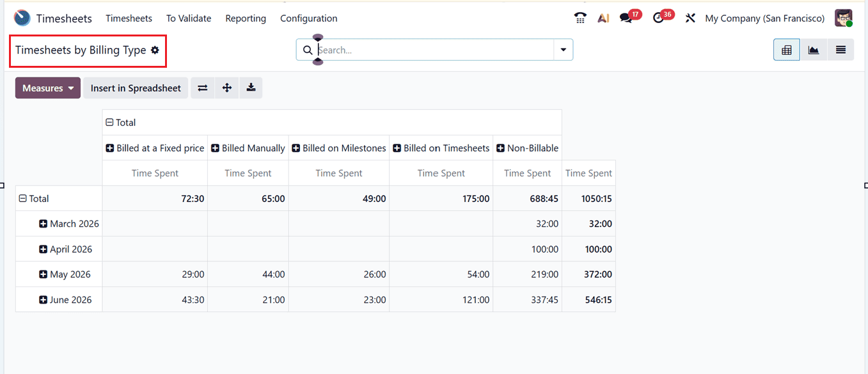The image size is (868, 374).
Task: Open the conversations icon with 17 badge
Action: (626, 19)
